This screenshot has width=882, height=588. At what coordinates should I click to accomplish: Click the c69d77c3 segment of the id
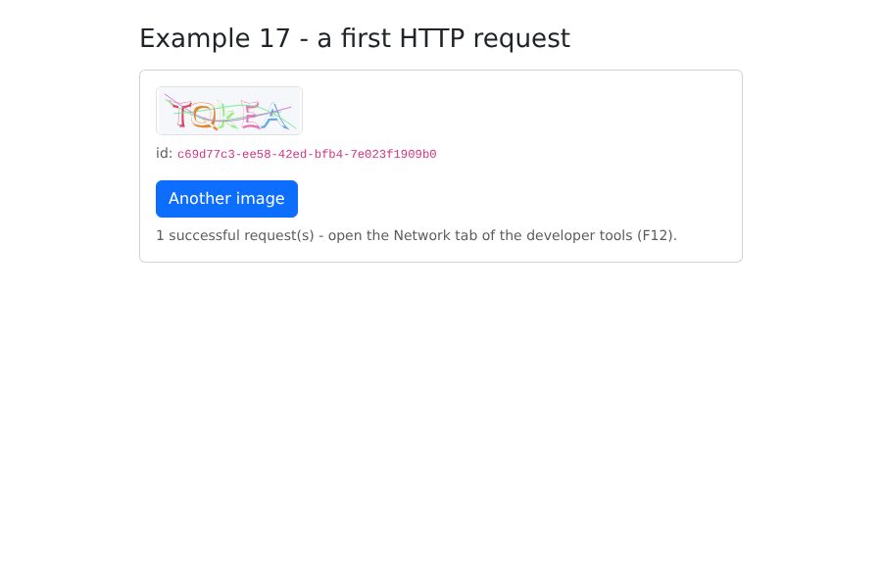206,154
